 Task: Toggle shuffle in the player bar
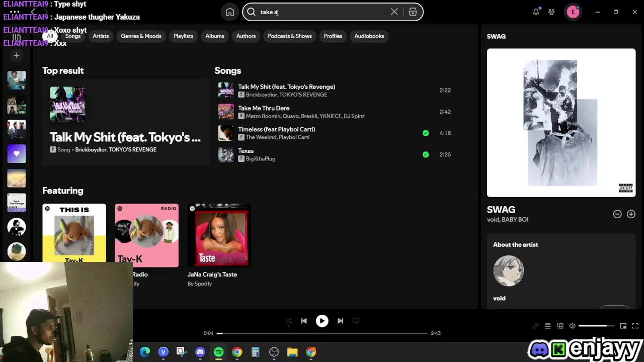(288, 321)
